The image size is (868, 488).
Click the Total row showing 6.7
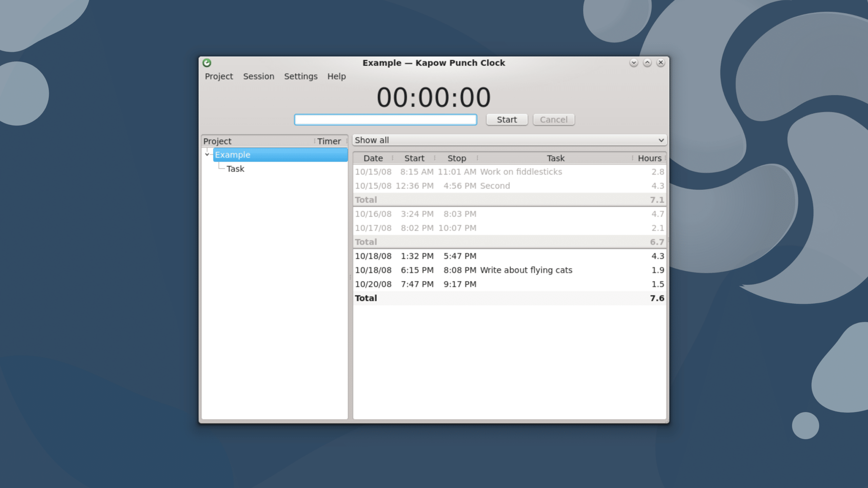(x=510, y=242)
